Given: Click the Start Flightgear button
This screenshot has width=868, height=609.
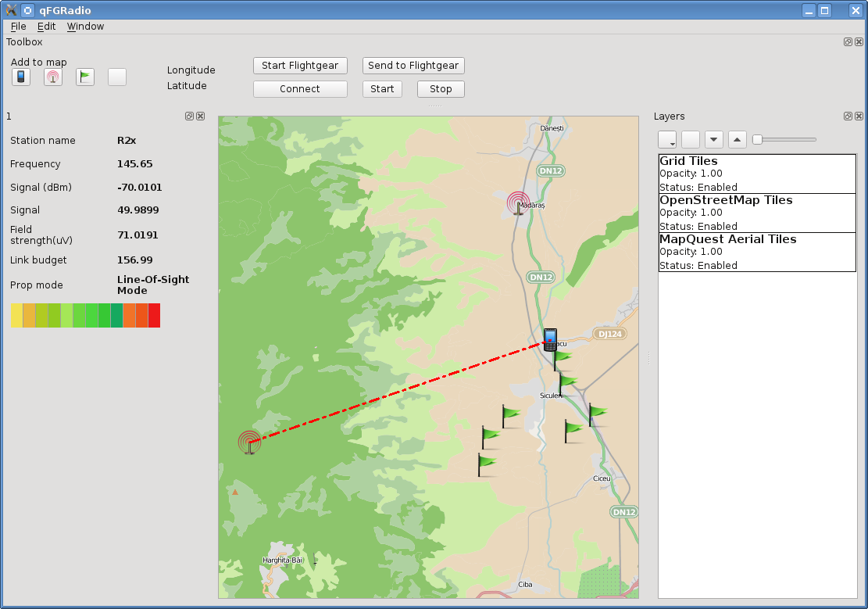Looking at the screenshot, I should pyautogui.click(x=300, y=66).
